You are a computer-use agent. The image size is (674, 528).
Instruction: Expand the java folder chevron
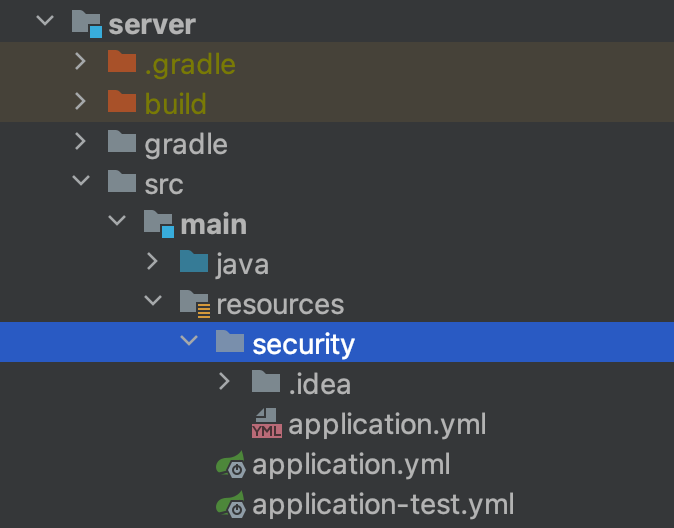[152, 261]
